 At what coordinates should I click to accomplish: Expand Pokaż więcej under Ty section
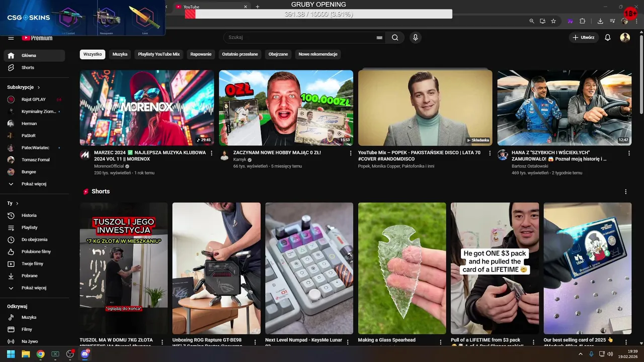coord(34,288)
